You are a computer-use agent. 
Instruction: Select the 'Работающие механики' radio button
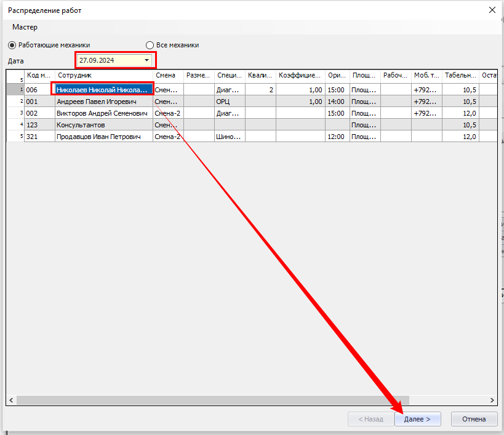[x=12, y=45]
